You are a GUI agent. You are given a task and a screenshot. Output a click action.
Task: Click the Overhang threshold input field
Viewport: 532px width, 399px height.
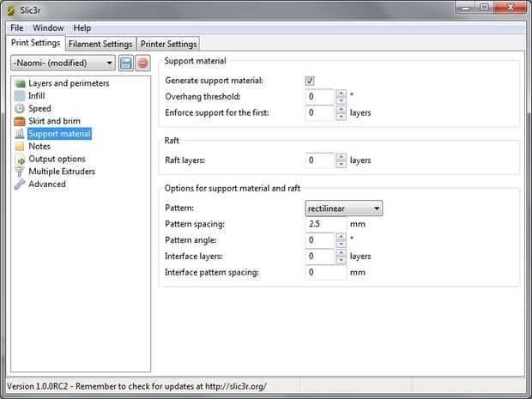[320, 97]
